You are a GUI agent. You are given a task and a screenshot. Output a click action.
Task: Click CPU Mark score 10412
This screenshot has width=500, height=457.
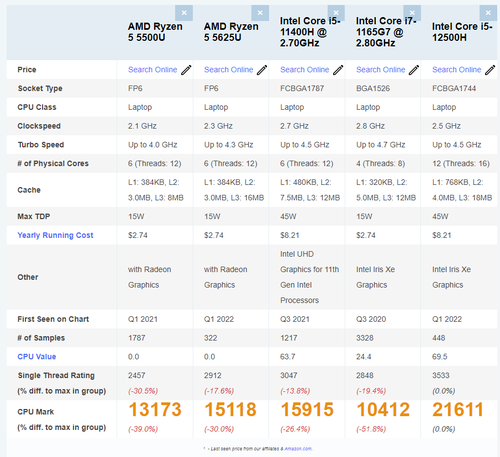383,410
